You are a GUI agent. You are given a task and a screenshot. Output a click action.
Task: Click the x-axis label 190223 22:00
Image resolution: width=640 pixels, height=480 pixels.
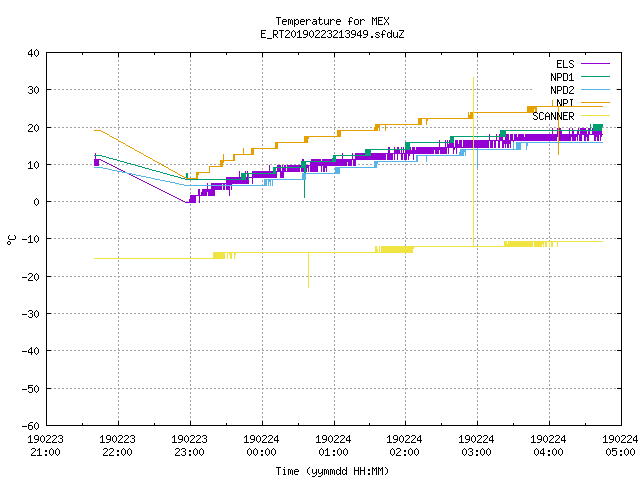(x=118, y=446)
